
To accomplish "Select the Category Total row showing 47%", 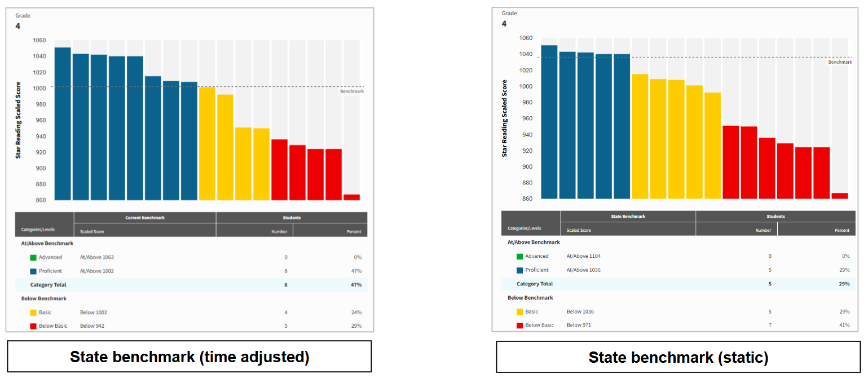I will click(191, 285).
